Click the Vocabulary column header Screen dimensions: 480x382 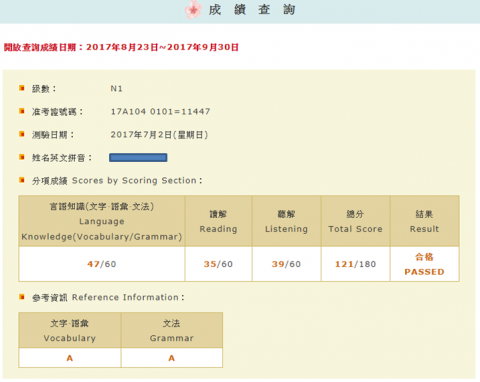[x=70, y=330]
